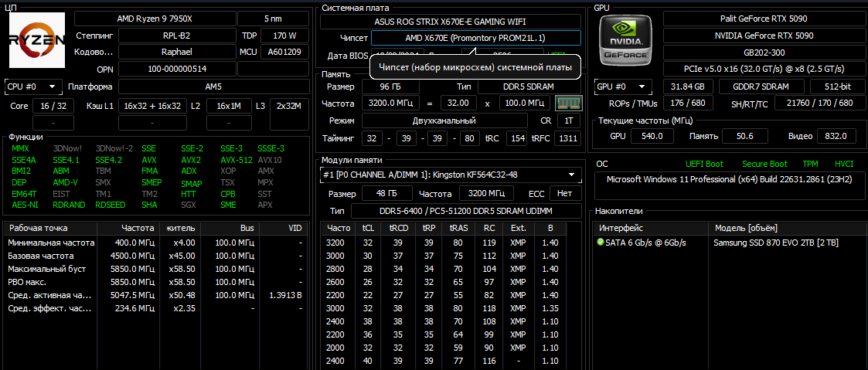Image resolution: width=868 pixels, height=370 pixels.
Task: Click the DDR5 SDRAM memory type field
Action: click(529, 87)
